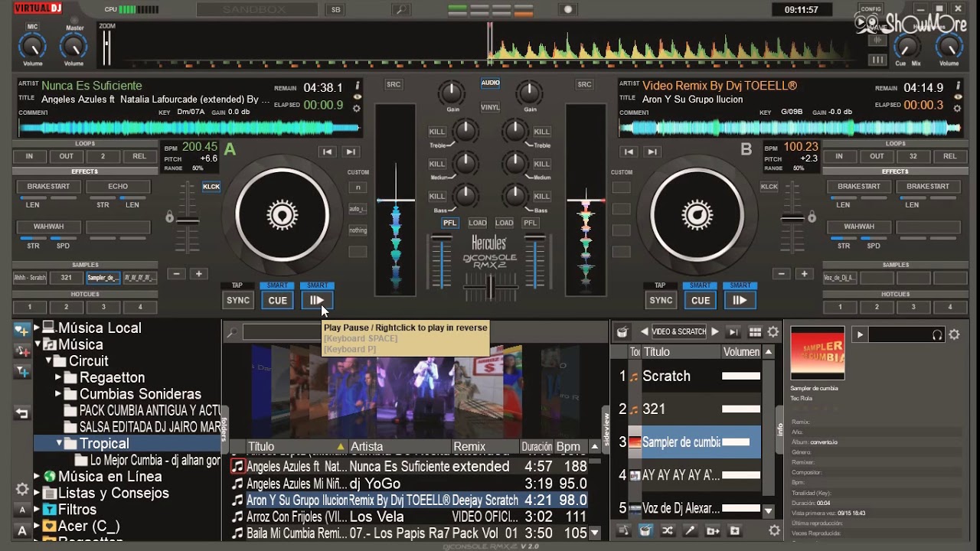The width and height of the screenshot is (980, 551).
Task: Click the back arrow icon in the folder sidebar
Action: tap(22, 413)
